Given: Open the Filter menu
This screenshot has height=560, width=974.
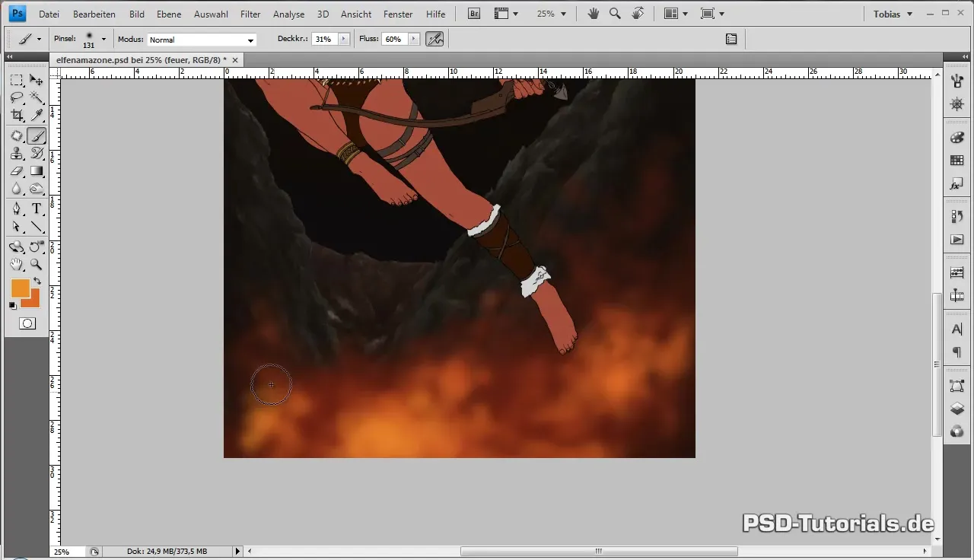Looking at the screenshot, I should click(x=250, y=14).
